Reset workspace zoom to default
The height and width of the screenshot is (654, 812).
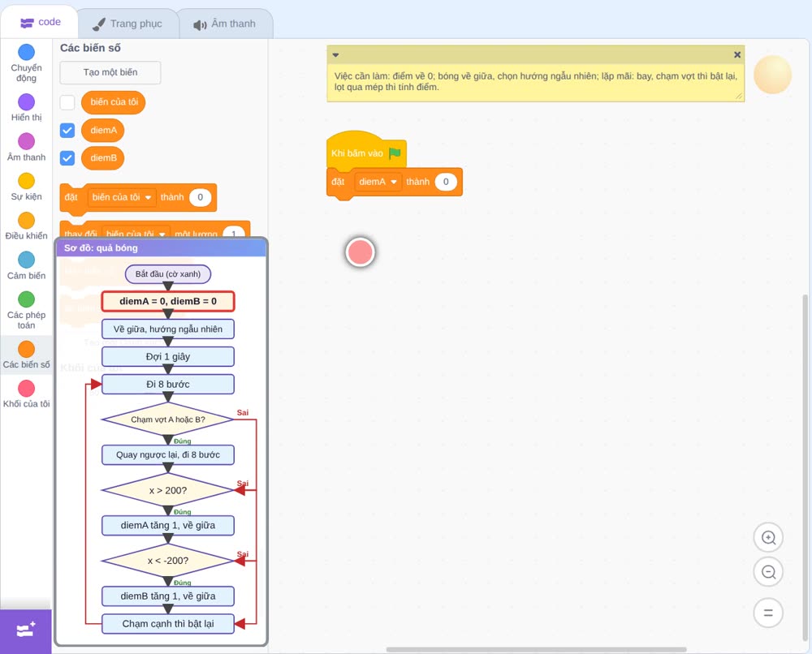[x=768, y=613]
